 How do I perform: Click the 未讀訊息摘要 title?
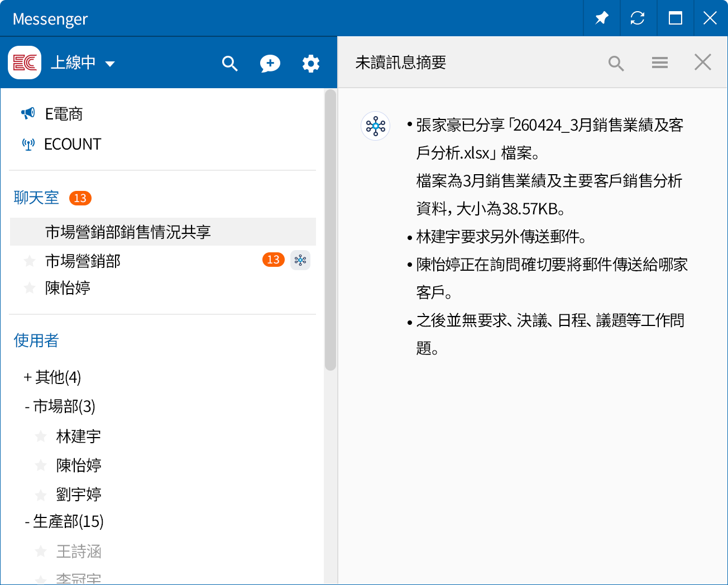401,63
